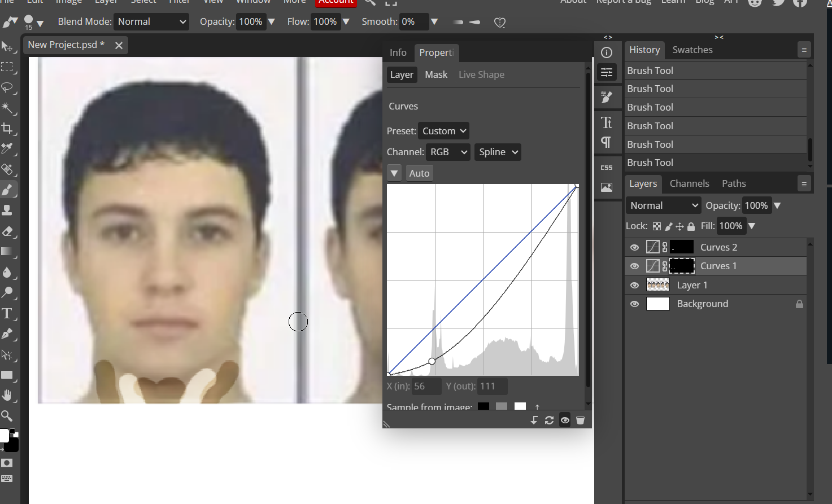Click the black sample eyedropper swatch
The image size is (832, 504).
pyautogui.click(x=483, y=406)
